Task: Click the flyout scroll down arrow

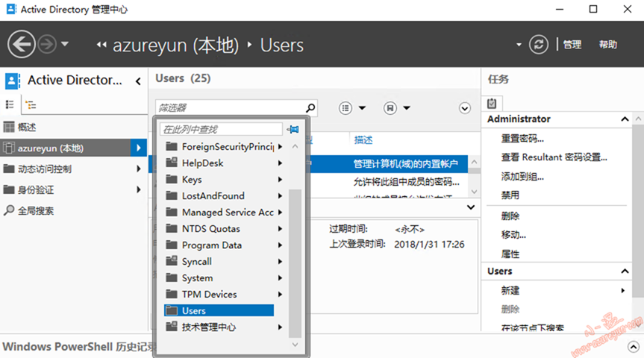Action: coord(295,345)
